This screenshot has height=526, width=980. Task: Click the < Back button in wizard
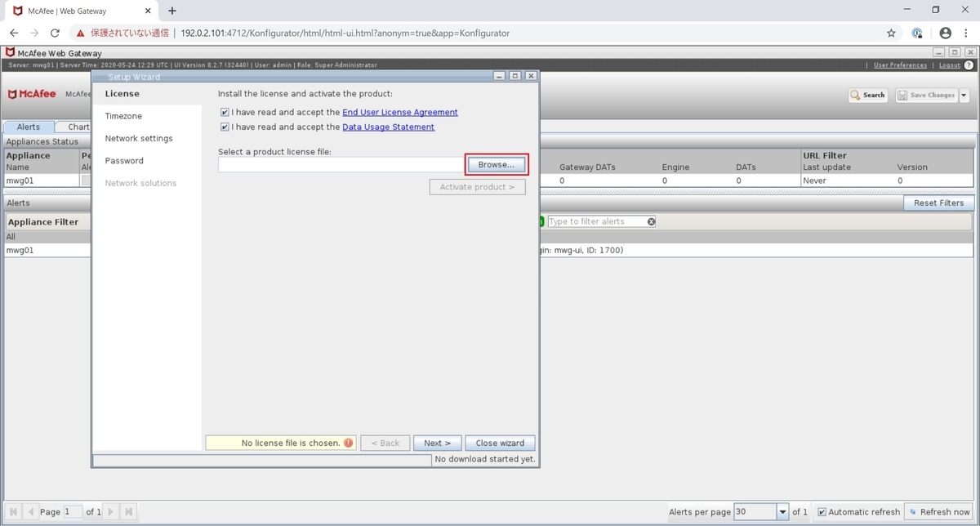(x=385, y=443)
